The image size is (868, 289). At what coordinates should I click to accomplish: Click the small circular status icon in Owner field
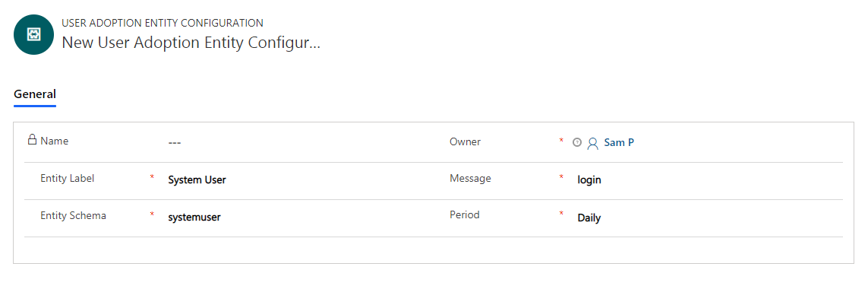(577, 142)
